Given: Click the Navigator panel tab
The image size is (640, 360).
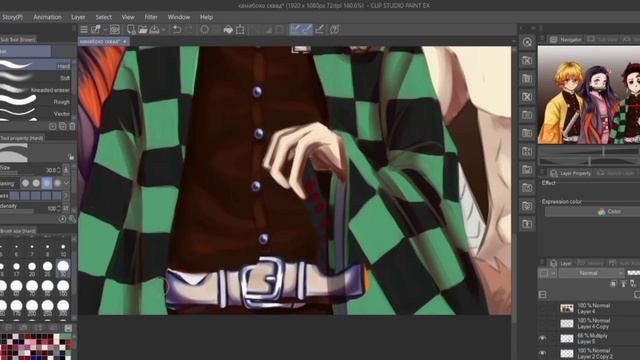Looking at the screenshot, I should (566, 40).
